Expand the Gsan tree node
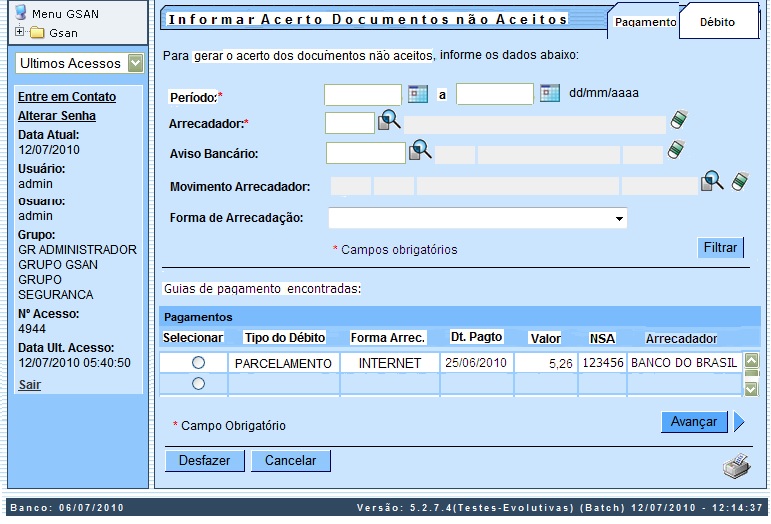Screen dimensions: 771x524 (x=20, y=33)
